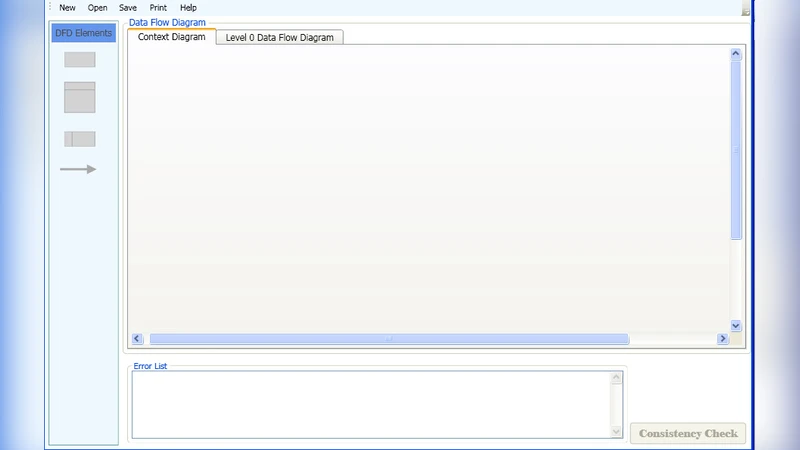Click Open in the menu bar
This screenshot has width=800, height=450.
click(x=97, y=8)
